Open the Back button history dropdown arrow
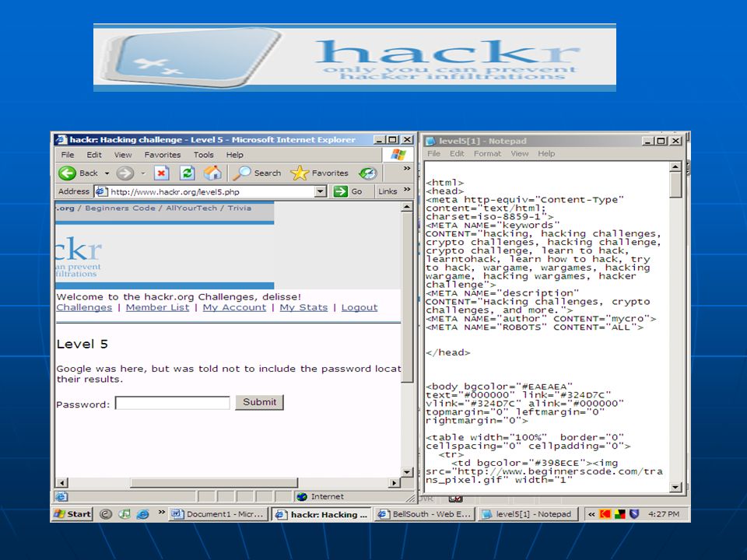Screen dimensions: 747x560 107,173
